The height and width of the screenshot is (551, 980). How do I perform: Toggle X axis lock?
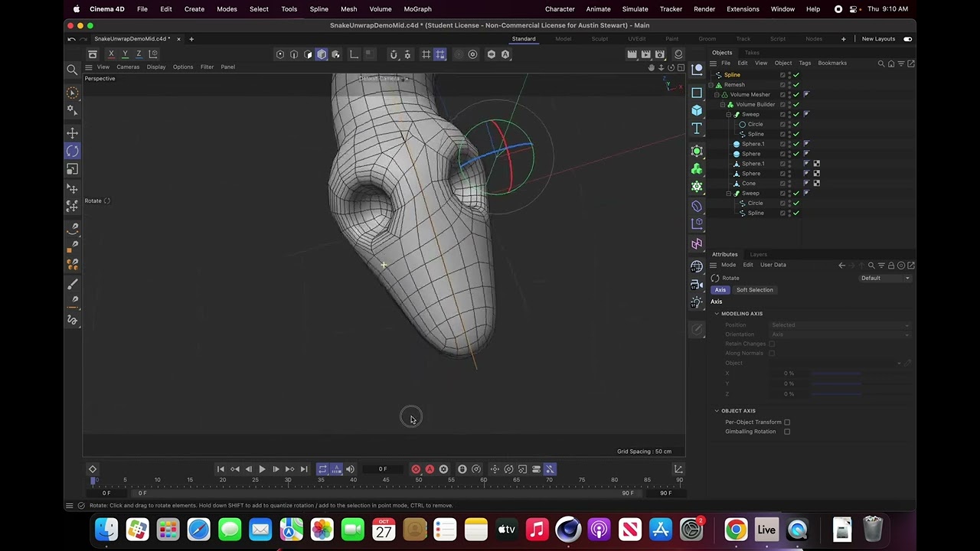[111, 54]
